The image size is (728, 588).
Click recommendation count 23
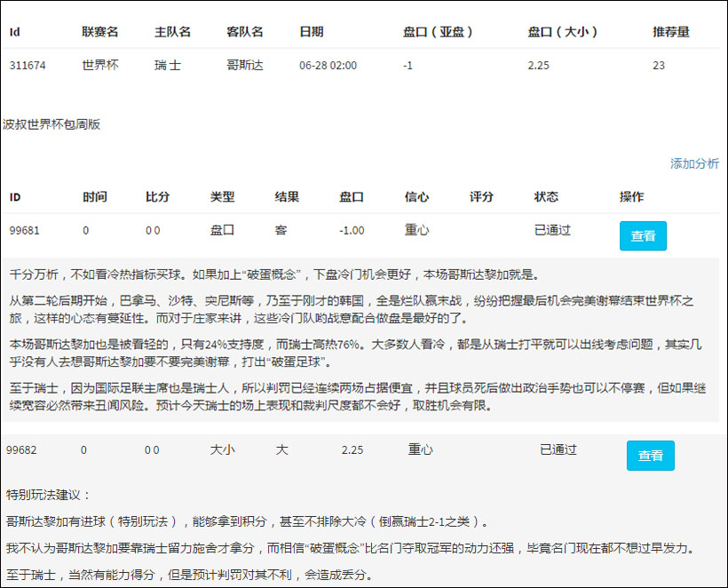click(659, 66)
